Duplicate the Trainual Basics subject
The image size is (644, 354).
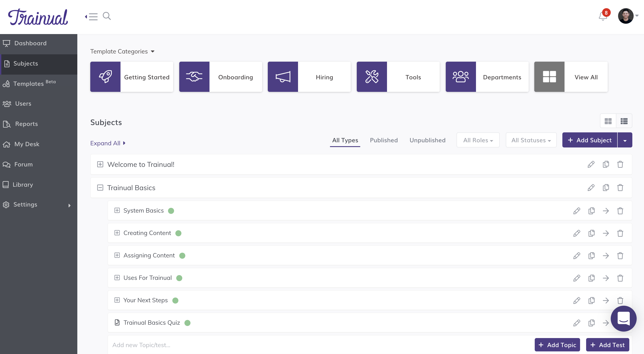click(x=606, y=188)
